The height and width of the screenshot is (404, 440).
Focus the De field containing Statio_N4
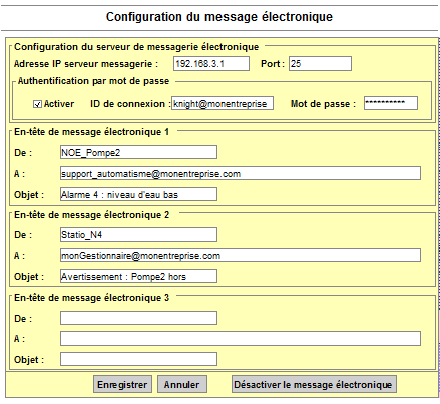pyautogui.click(x=138, y=234)
